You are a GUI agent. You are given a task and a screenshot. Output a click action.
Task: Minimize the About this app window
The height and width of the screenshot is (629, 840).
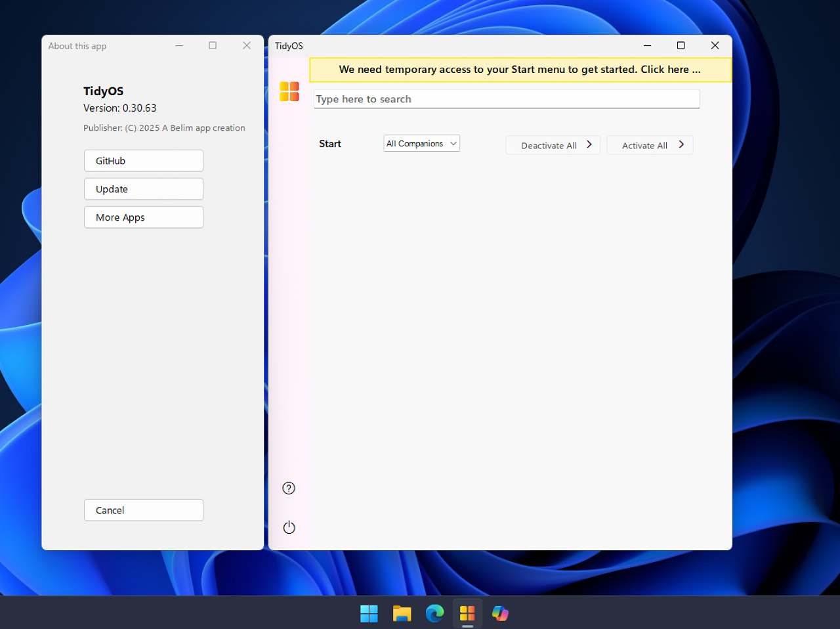(178, 45)
